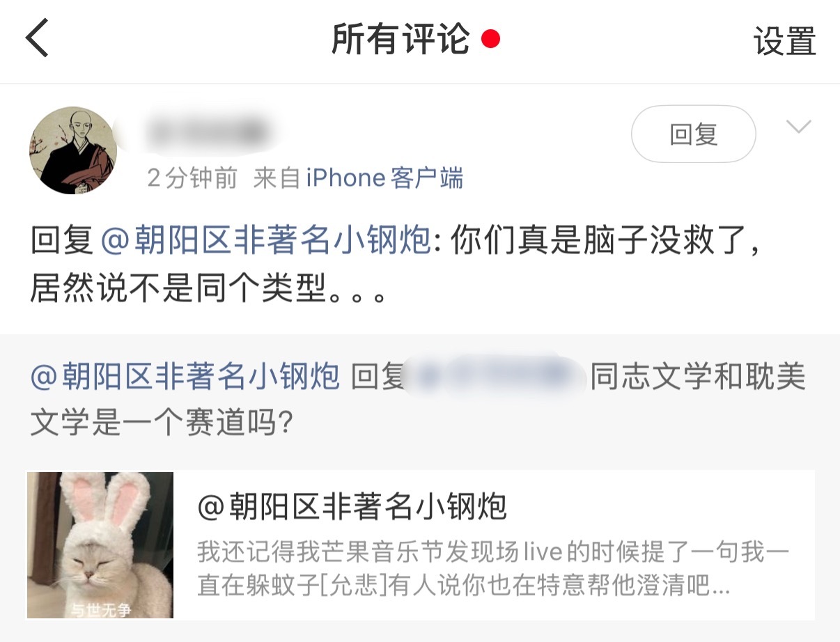Open the iPhone客户端 source link
The image size is (840, 642).
(384, 178)
